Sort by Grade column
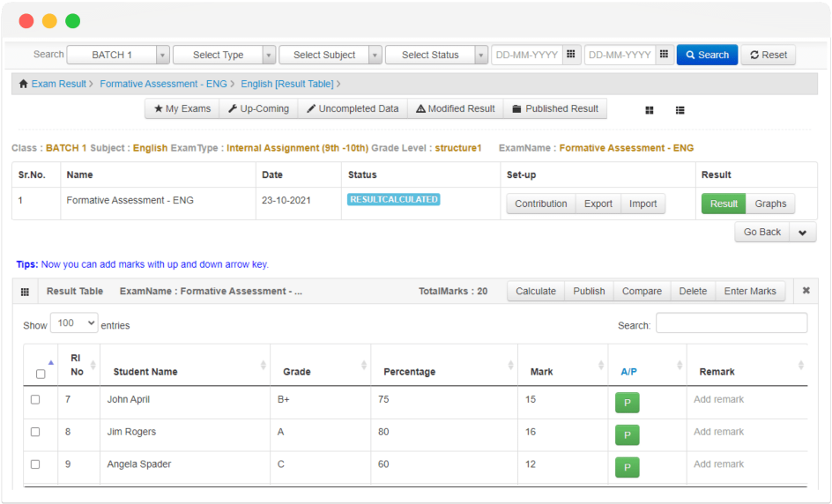832x504 pixels. click(x=364, y=365)
